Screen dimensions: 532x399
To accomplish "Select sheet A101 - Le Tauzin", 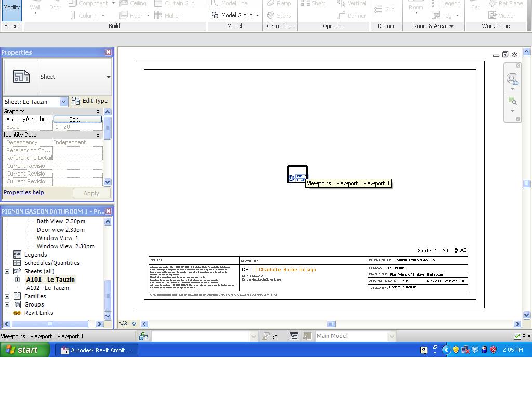I will tap(50, 280).
